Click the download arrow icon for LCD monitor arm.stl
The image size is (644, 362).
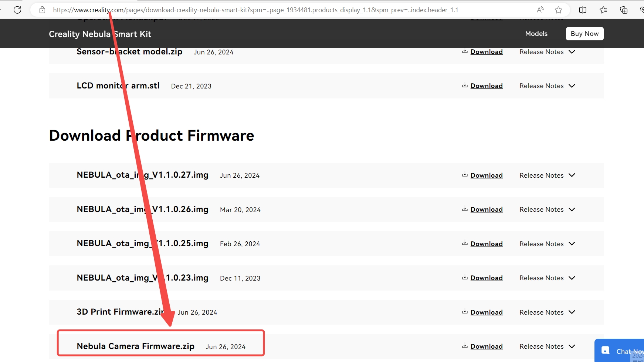tap(465, 85)
